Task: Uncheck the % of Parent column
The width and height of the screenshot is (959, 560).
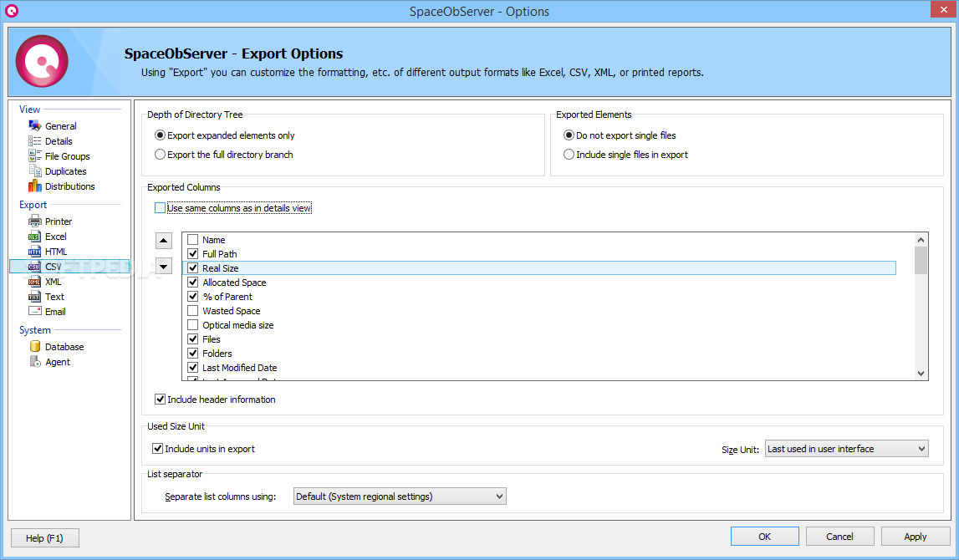Action: pyautogui.click(x=192, y=296)
